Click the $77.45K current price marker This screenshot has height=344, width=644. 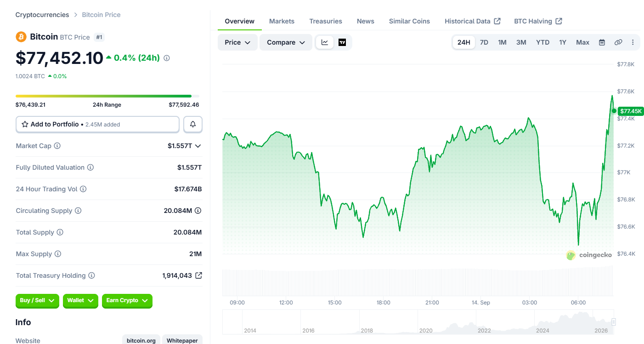point(631,111)
